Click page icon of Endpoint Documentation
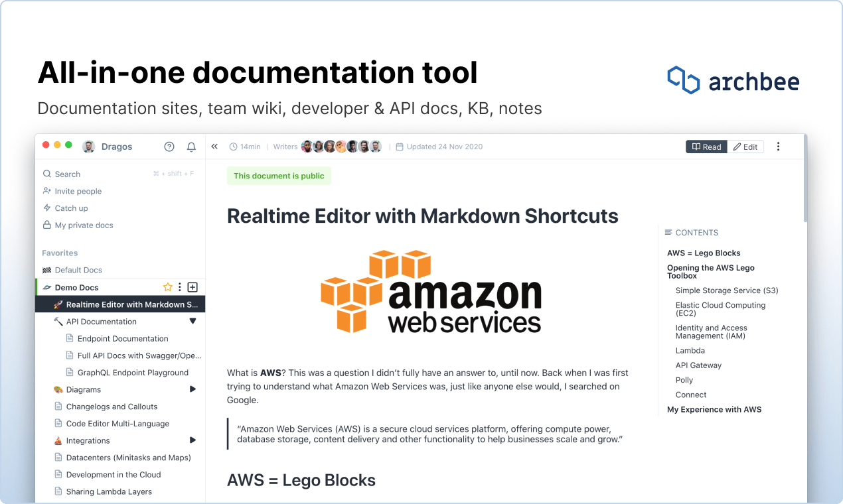 pos(70,339)
